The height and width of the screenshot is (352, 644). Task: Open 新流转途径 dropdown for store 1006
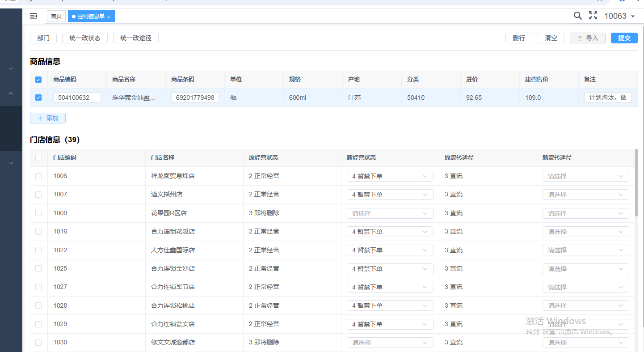pos(585,176)
